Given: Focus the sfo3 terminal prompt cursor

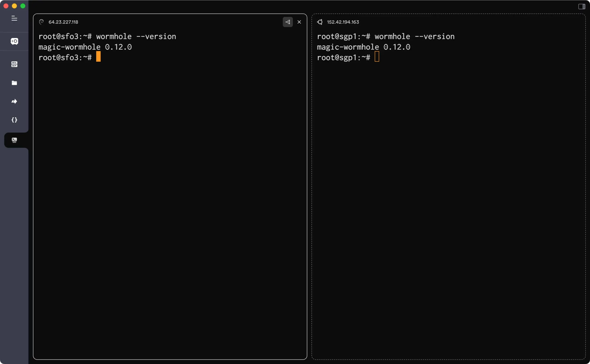Looking at the screenshot, I should click(x=98, y=57).
